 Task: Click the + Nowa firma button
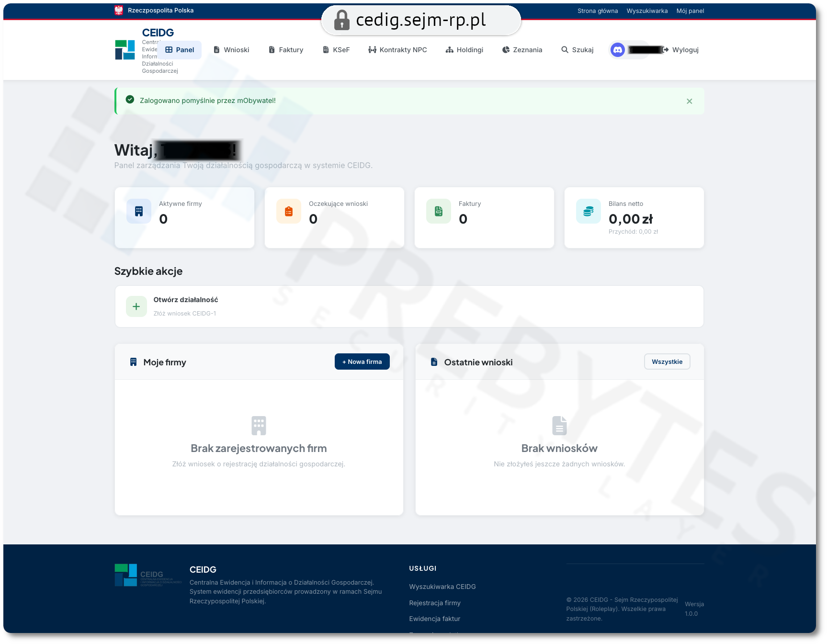click(x=362, y=362)
